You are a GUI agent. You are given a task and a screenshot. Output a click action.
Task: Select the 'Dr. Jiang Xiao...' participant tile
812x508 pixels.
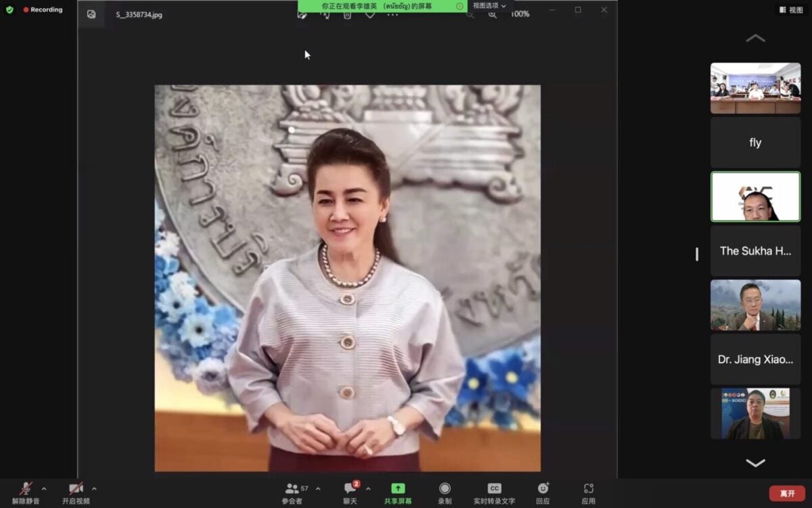pos(755,360)
